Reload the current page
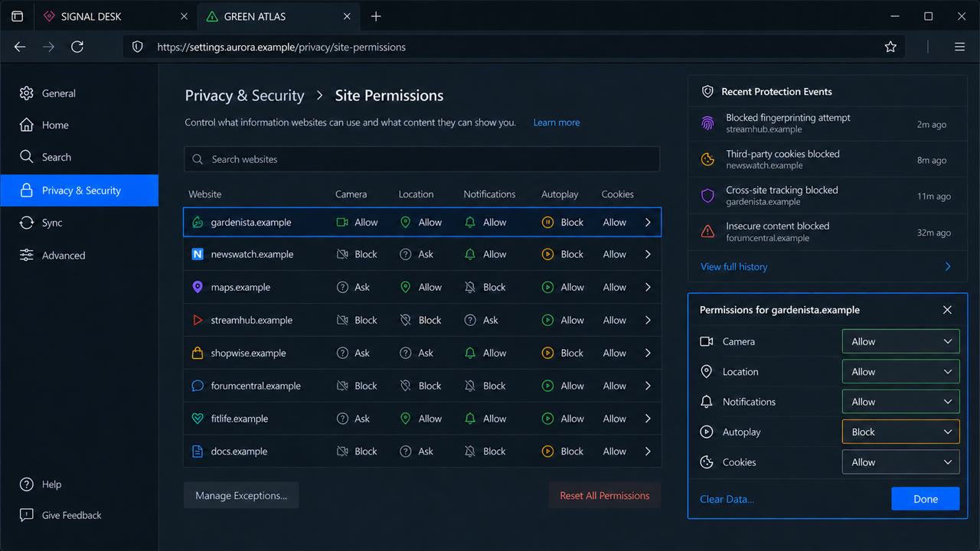Viewport: 980px width, 551px height. (77, 47)
